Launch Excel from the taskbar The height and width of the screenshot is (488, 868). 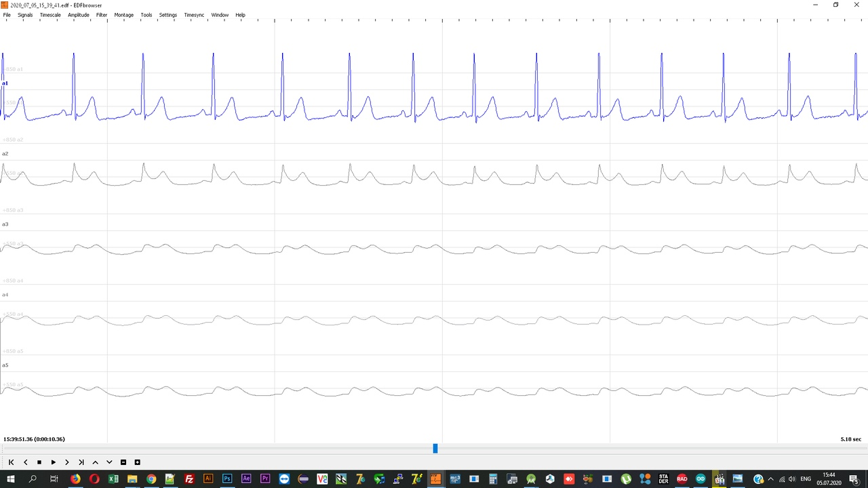point(113,479)
